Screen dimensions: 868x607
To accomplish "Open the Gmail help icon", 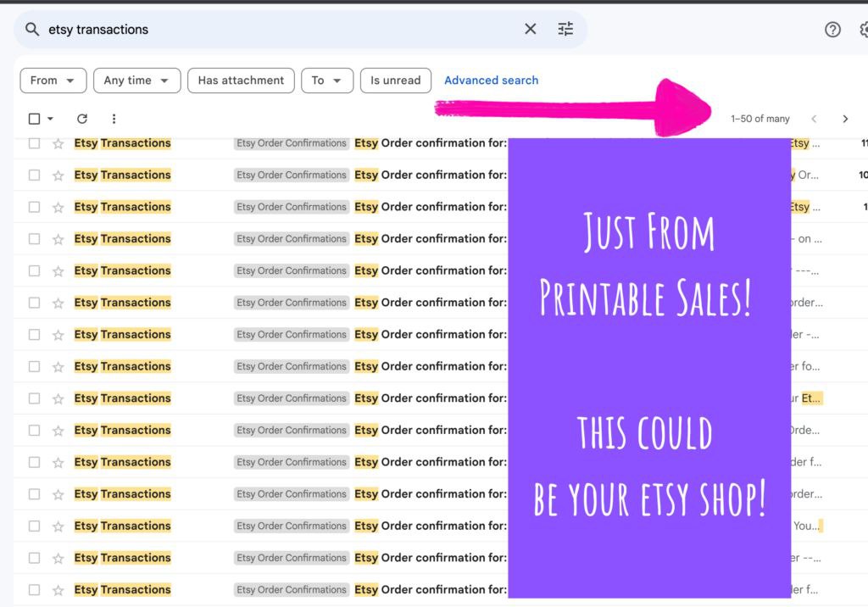I will pos(832,29).
